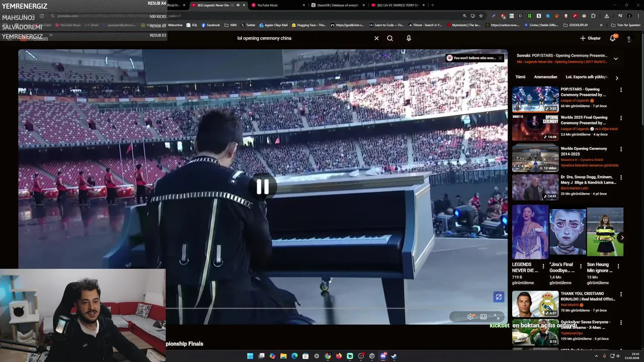
Task: Enter fullscreen with the player expand icon
Action: 497,317
